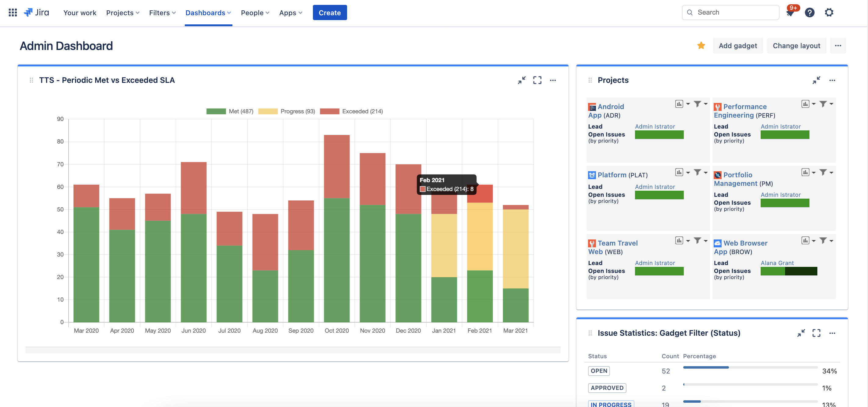Expand the Filters dropdown in navbar
The image size is (868, 407).
point(163,13)
